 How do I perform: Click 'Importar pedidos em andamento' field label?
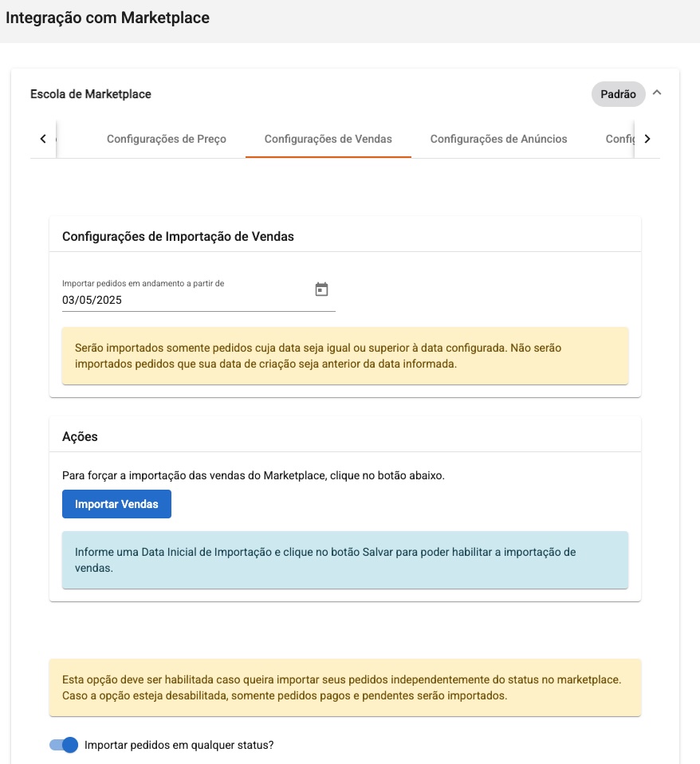click(x=144, y=283)
